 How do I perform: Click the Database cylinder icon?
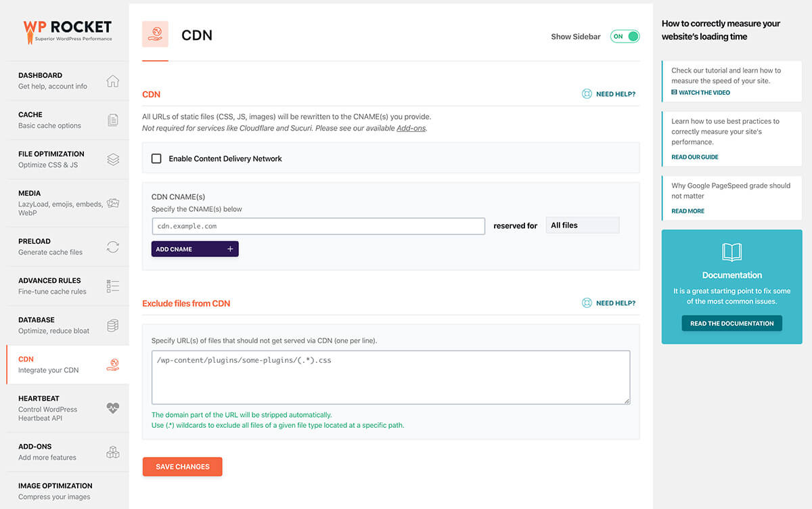pos(113,326)
